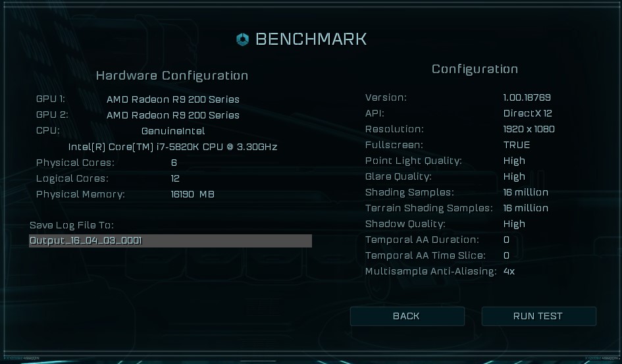
Task: Click the Point Light Quality High value
Action: tap(514, 161)
